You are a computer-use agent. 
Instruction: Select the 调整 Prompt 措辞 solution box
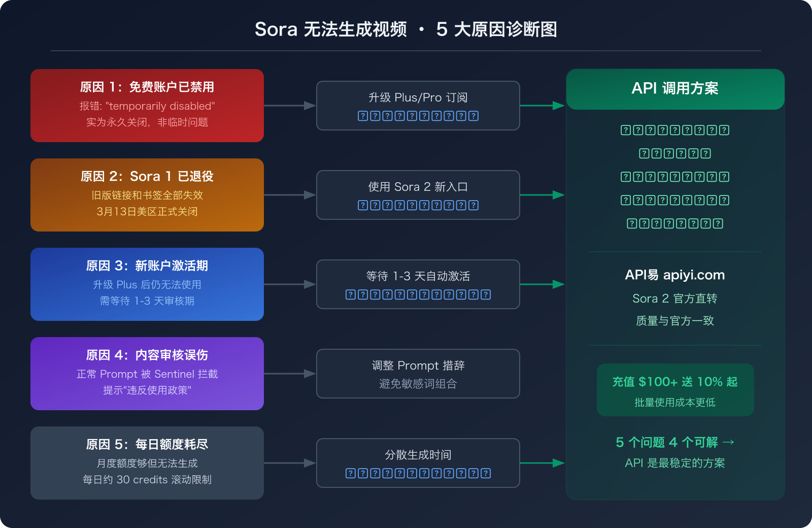tap(418, 373)
